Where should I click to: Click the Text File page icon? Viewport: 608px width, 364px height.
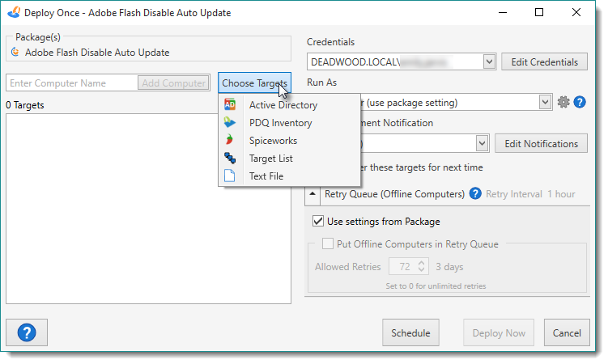[x=230, y=176]
